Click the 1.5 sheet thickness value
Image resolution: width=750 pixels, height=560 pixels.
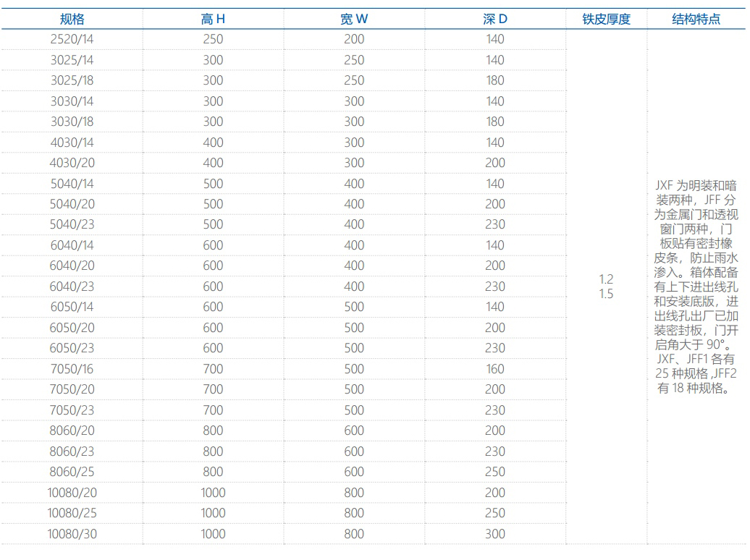tap(606, 294)
